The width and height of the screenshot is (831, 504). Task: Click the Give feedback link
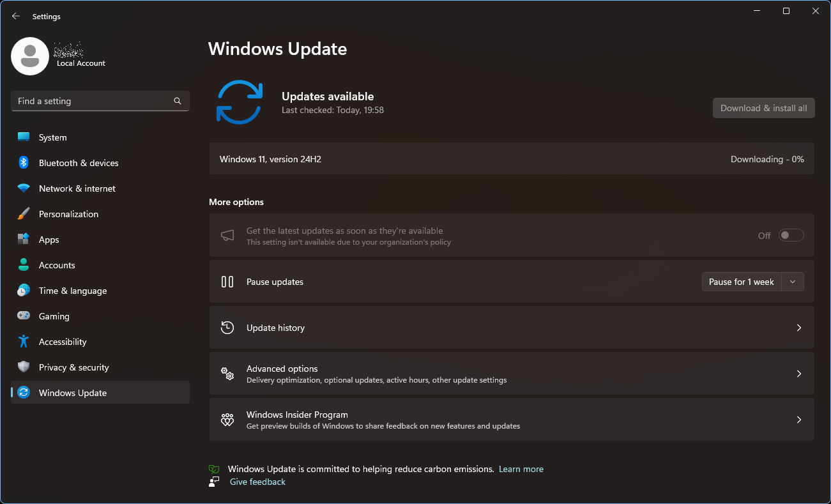click(257, 482)
